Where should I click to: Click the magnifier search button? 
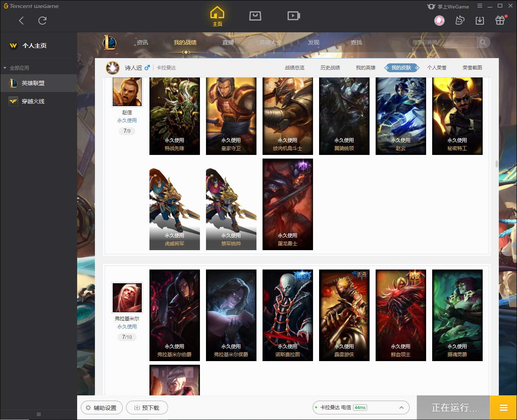(483, 42)
